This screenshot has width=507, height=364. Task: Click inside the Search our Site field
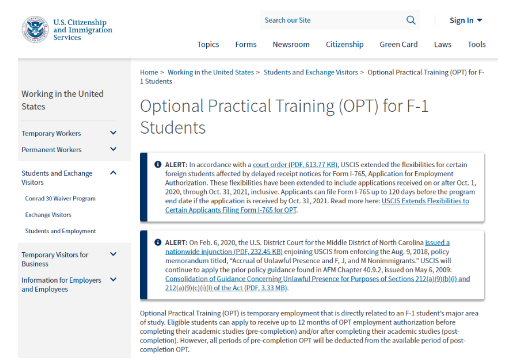coord(333,20)
